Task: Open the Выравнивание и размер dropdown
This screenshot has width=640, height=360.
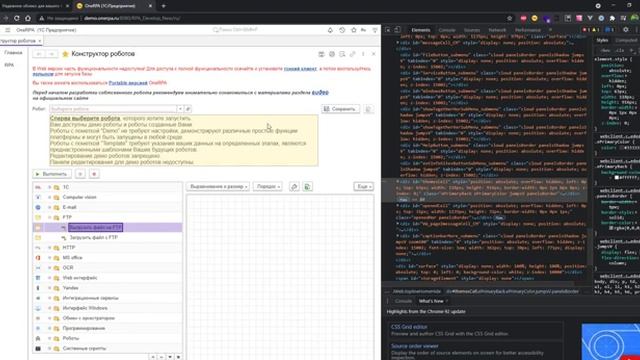Action: click(x=218, y=187)
